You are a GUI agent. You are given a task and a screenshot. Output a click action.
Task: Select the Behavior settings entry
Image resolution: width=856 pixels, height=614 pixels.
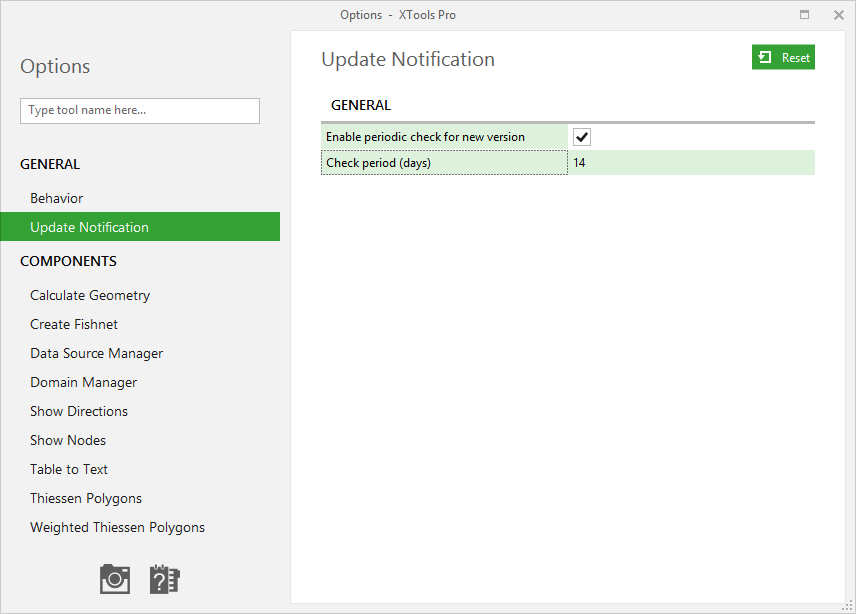56,198
